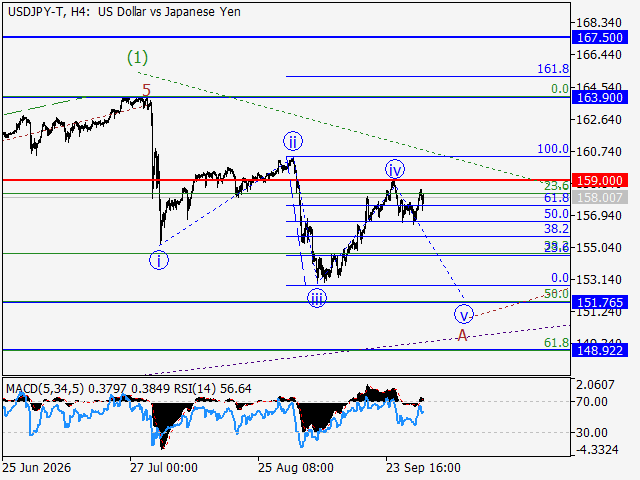Select the green (1) wave label
The height and width of the screenshot is (480, 640).
pyautogui.click(x=137, y=58)
